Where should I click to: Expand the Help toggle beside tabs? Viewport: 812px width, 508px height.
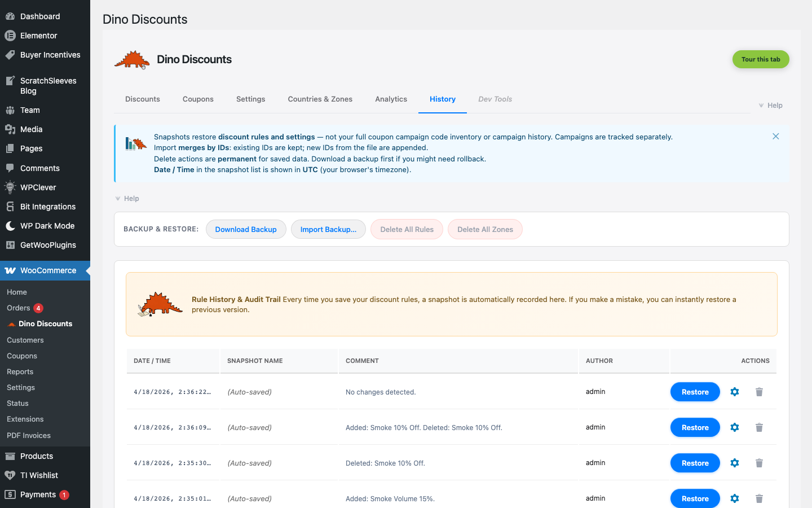(x=770, y=106)
